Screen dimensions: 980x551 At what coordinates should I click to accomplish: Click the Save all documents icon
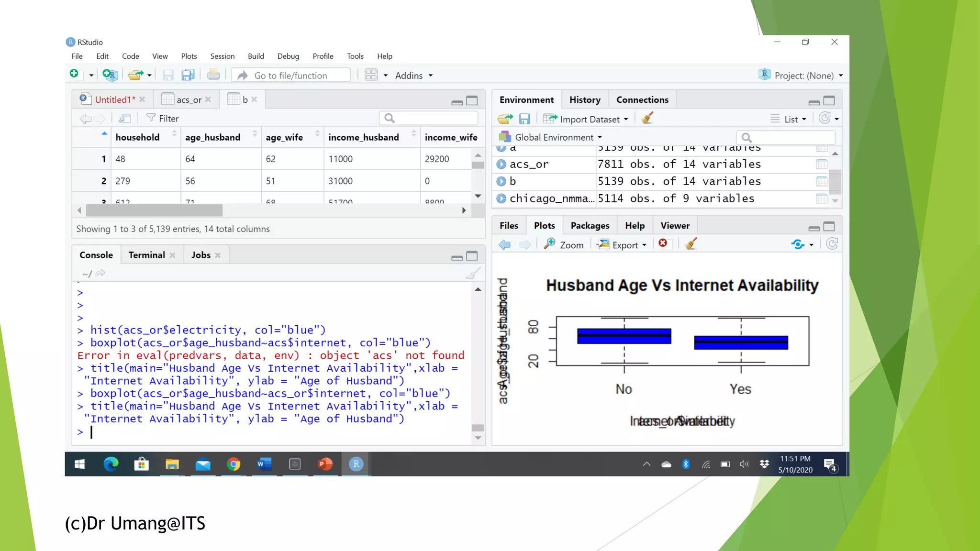tap(188, 75)
